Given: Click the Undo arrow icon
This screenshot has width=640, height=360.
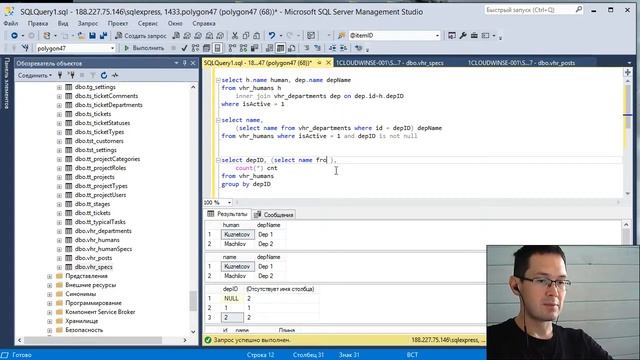Looking at the screenshot, I should tap(272, 36).
